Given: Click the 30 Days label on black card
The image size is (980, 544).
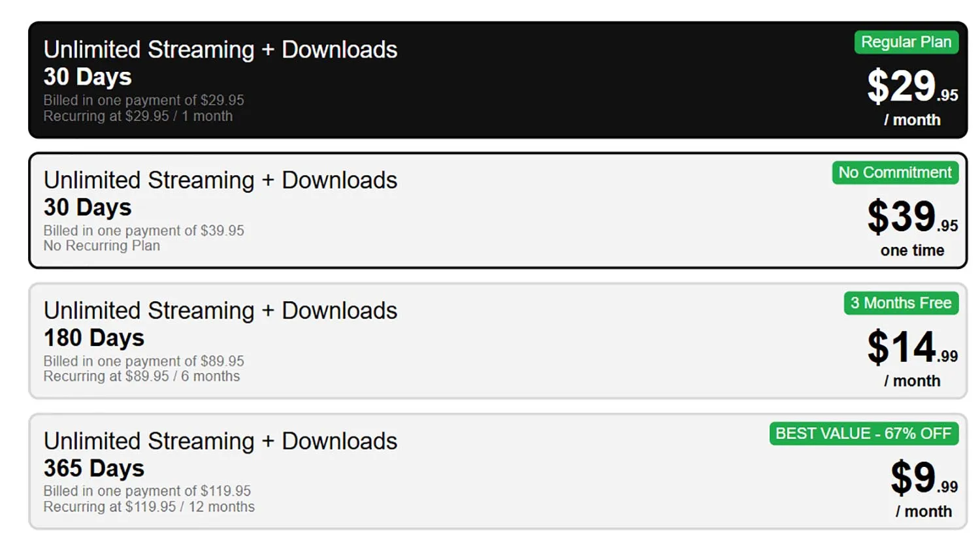Looking at the screenshot, I should point(86,77).
